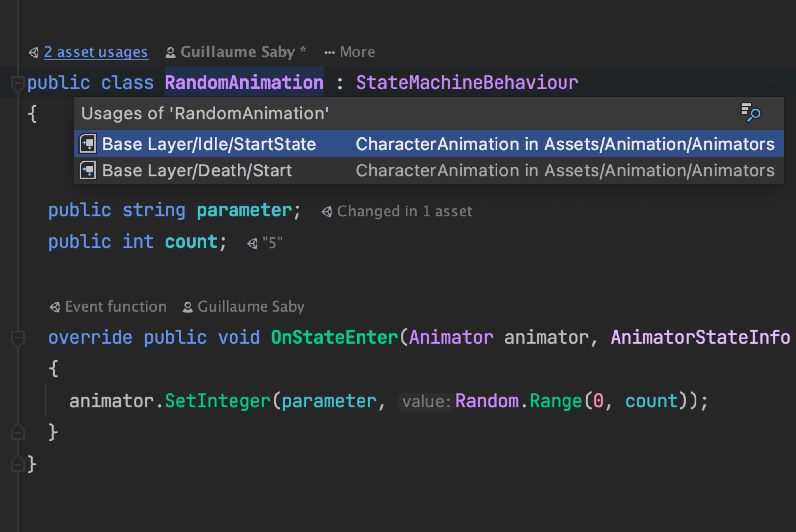Open the 'More' code vision menu

click(357, 52)
